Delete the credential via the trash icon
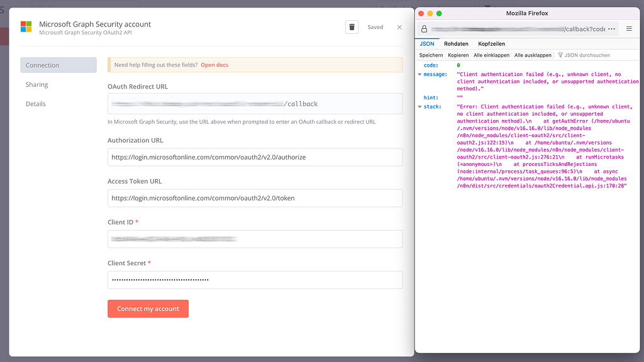The width and height of the screenshot is (644, 362). (352, 27)
